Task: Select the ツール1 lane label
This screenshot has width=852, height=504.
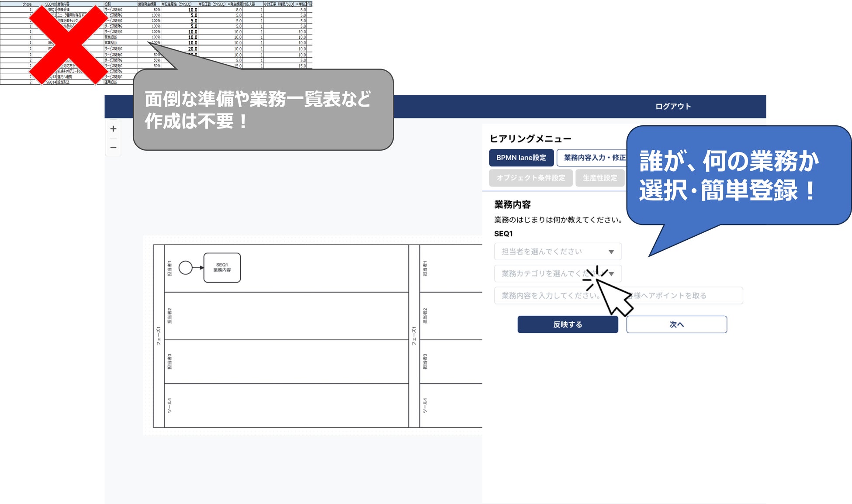Action: coord(170,405)
